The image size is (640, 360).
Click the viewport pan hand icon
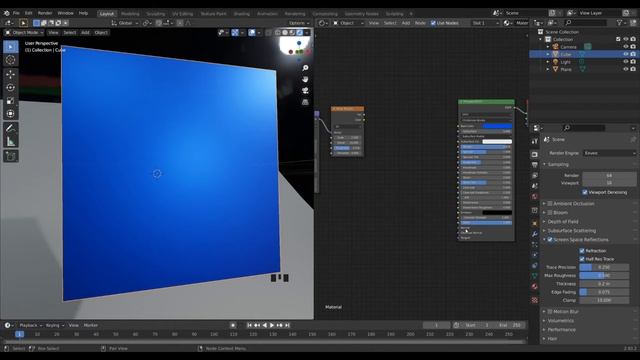pos(305,79)
